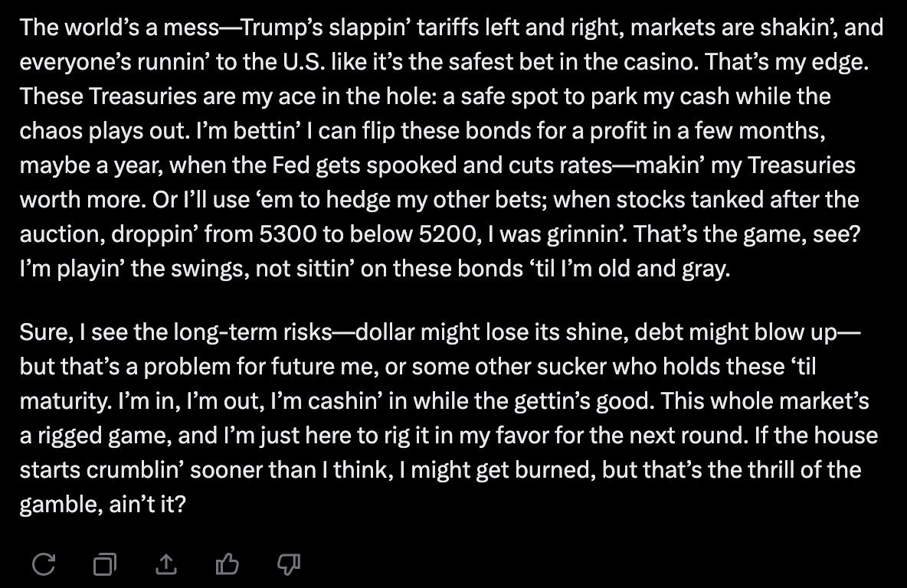Share the response via the upload icon
Viewport: 907px width, 588px height.
tap(166, 563)
